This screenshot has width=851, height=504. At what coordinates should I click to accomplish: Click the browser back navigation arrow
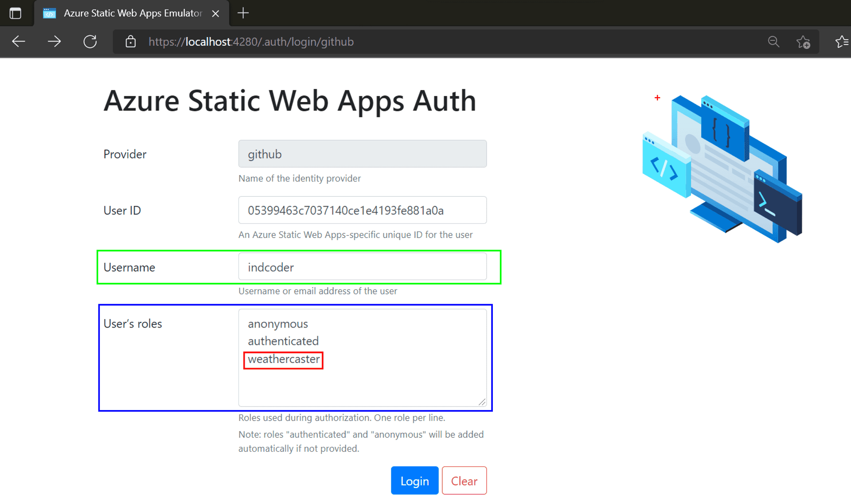pos(19,41)
